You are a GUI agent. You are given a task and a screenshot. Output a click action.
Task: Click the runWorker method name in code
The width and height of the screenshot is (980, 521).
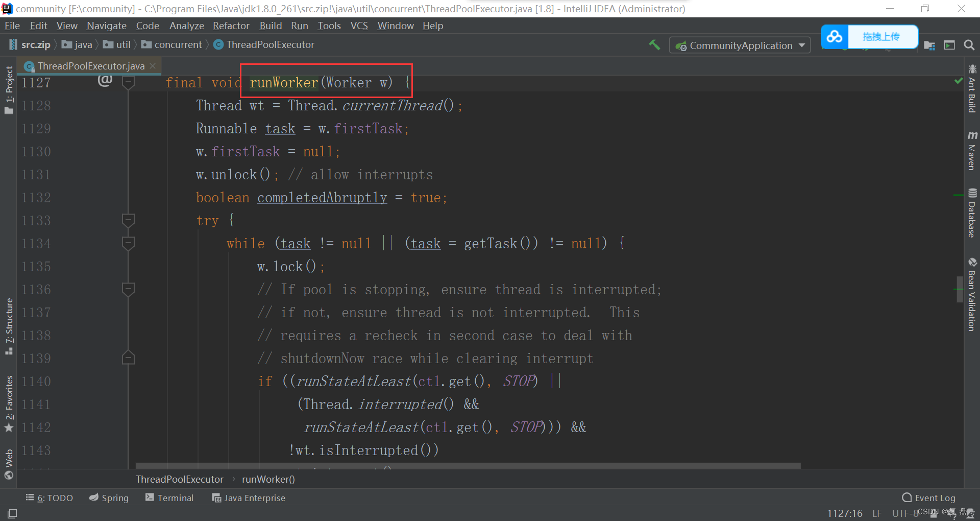click(x=284, y=82)
